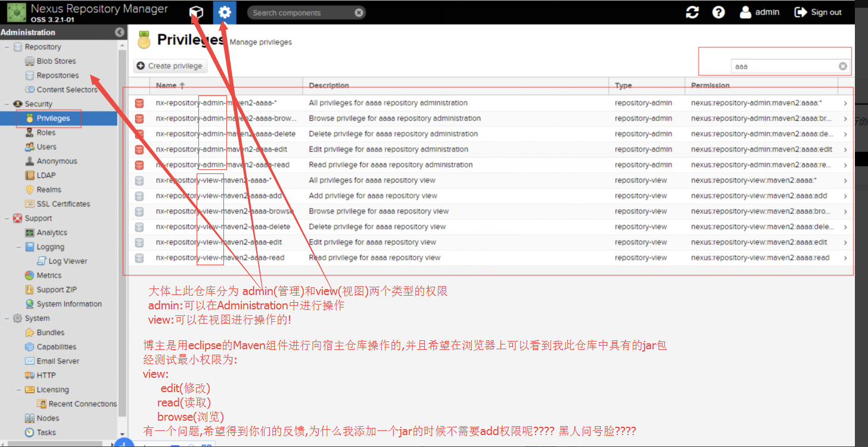Sort by the Type column header

point(647,86)
